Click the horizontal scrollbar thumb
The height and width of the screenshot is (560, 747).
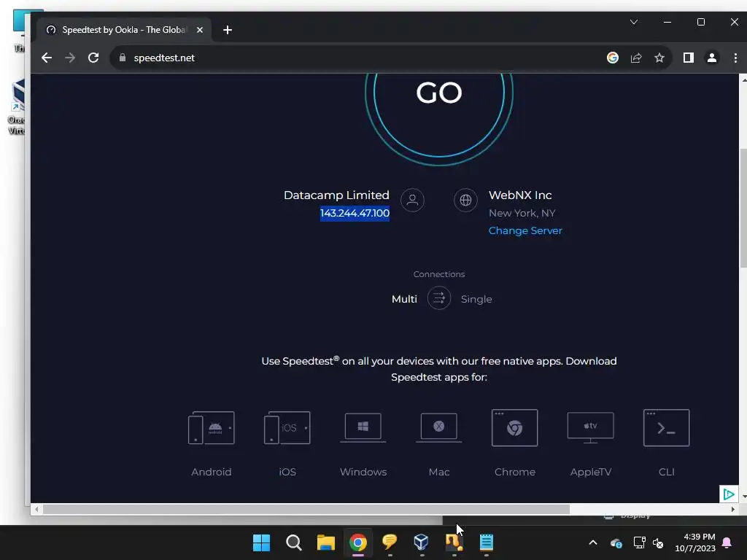(306, 509)
